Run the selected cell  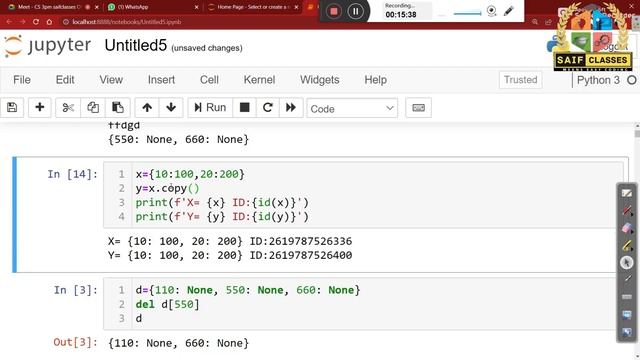pyautogui.click(x=210, y=108)
